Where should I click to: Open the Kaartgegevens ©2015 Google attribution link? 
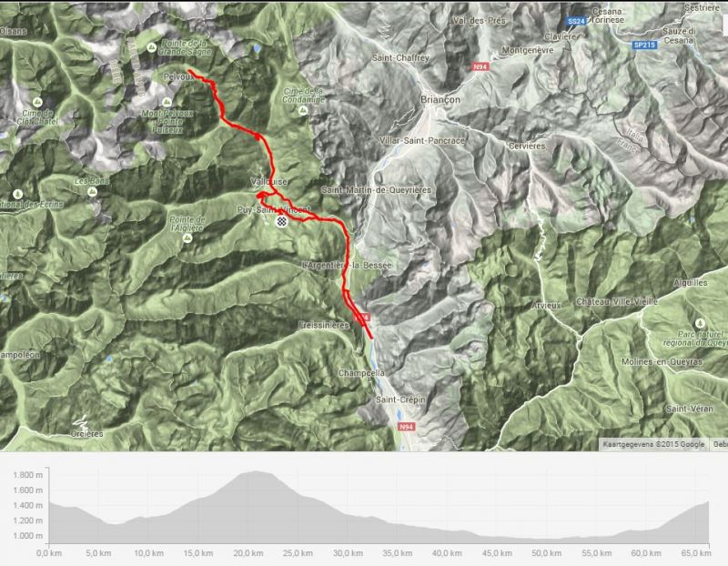(653, 444)
